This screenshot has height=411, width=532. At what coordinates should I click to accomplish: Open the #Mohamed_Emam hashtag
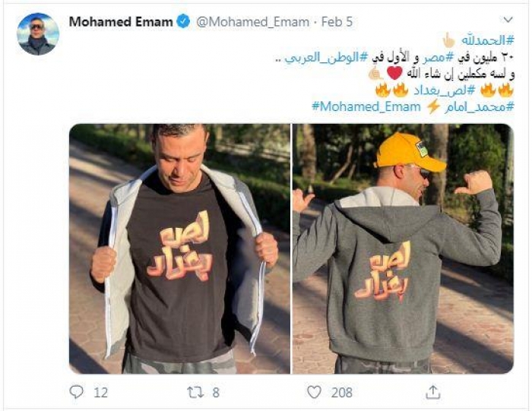click(366, 107)
